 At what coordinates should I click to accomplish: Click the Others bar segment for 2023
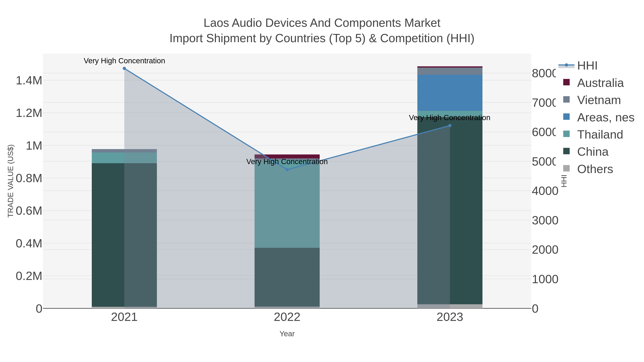click(450, 306)
